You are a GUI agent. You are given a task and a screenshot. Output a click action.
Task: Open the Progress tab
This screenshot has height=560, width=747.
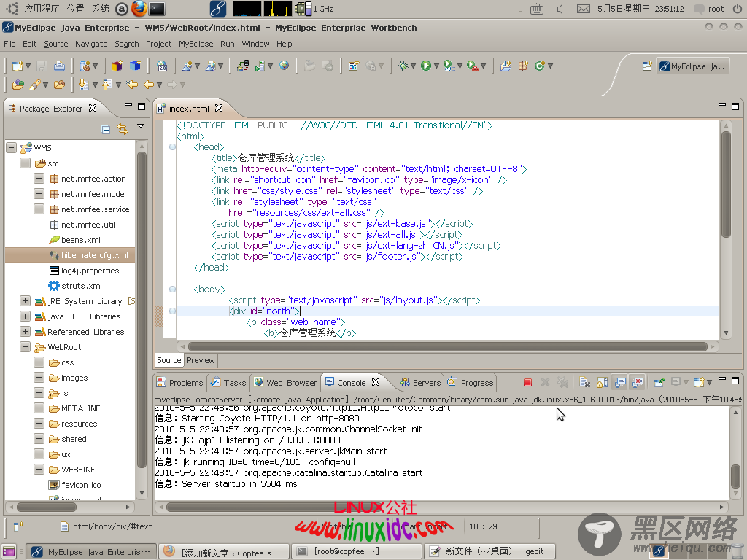tap(471, 382)
